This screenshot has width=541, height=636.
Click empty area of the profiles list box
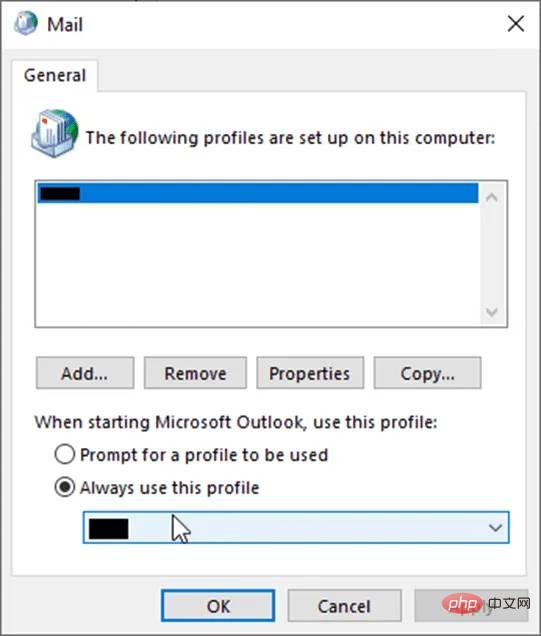click(x=258, y=264)
